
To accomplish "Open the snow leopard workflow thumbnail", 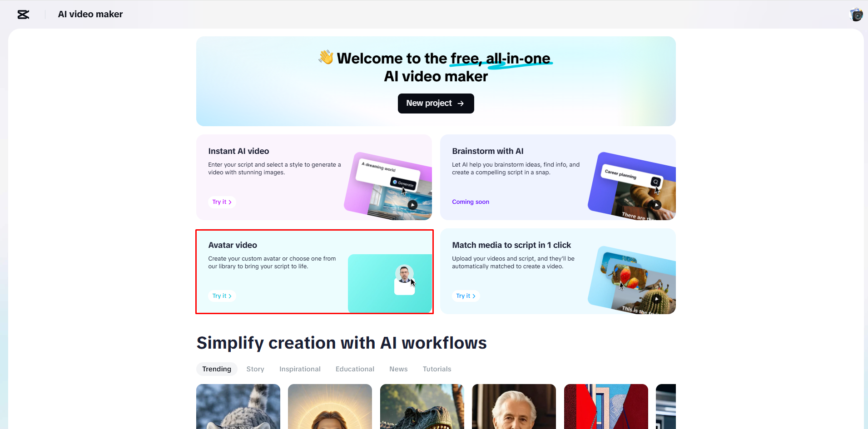I will [x=238, y=406].
